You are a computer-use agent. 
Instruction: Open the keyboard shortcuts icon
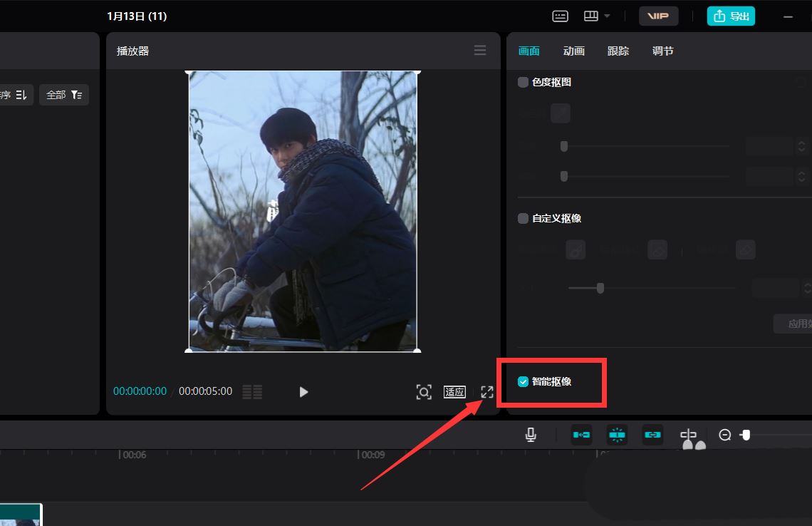click(560, 16)
